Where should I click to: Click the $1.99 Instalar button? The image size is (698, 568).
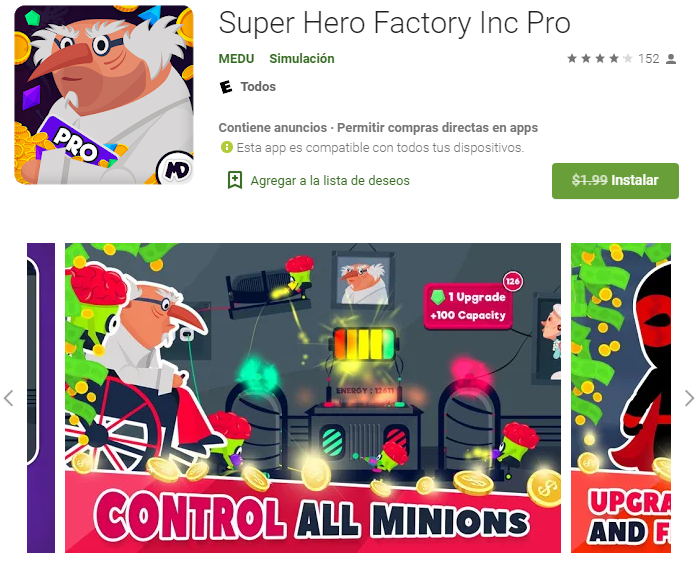tap(615, 181)
